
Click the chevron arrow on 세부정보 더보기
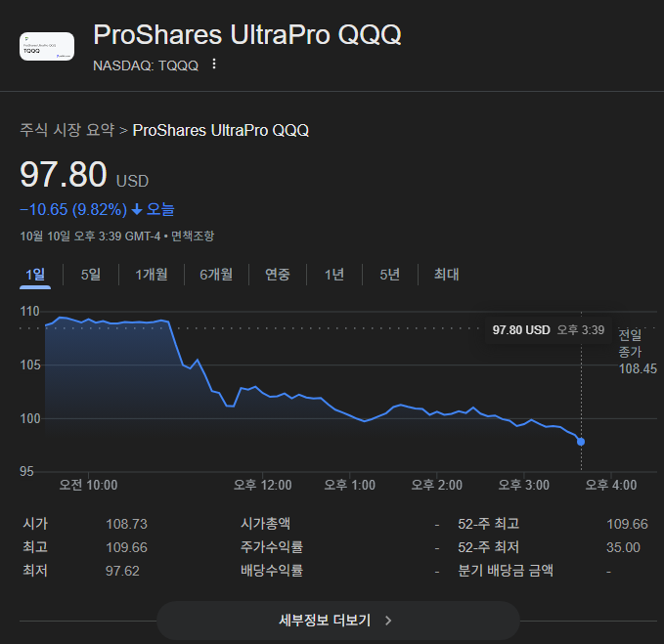pyautogui.click(x=388, y=621)
